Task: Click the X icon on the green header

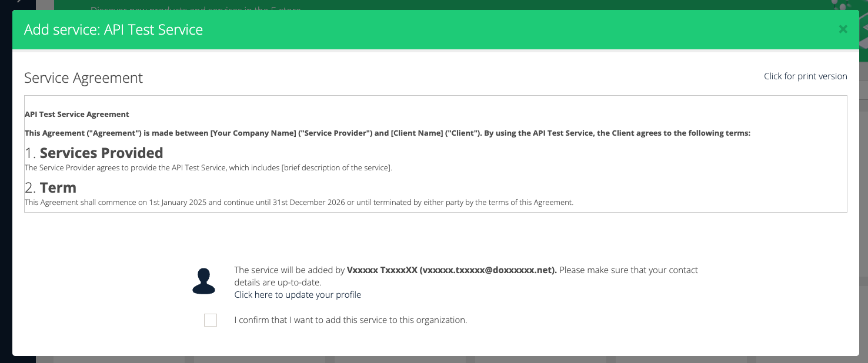Action: click(x=843, y=29)
